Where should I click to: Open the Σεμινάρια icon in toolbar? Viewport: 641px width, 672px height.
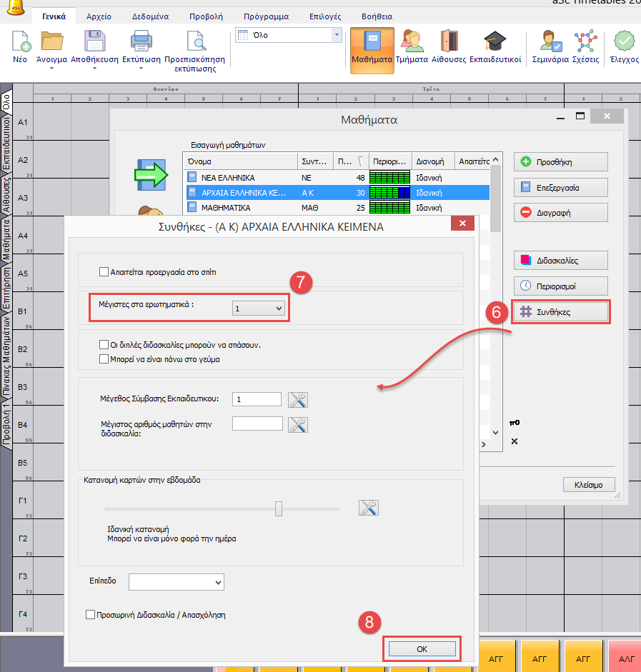(x=550, y=42)
